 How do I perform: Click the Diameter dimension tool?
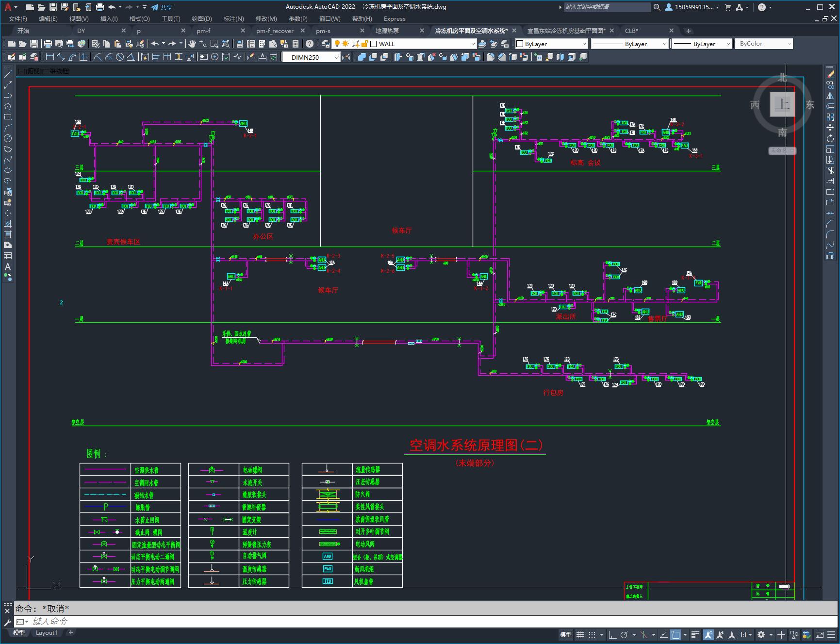120,57
